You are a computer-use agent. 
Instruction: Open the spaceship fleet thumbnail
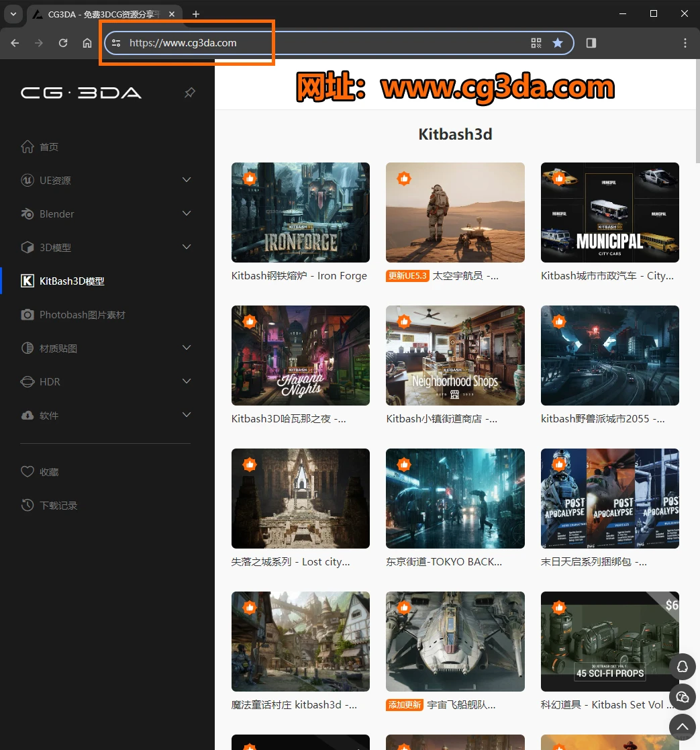[x=455, y=641]
